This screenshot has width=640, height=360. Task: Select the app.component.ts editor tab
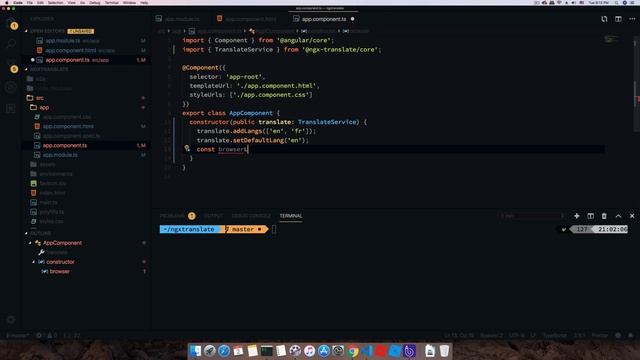(324, 19)
